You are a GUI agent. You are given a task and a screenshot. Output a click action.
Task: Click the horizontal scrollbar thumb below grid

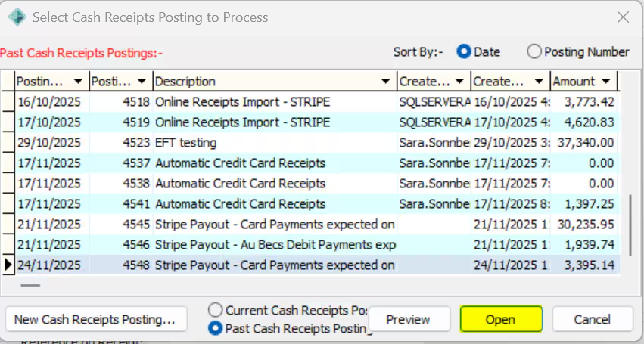tap(30, 285)
